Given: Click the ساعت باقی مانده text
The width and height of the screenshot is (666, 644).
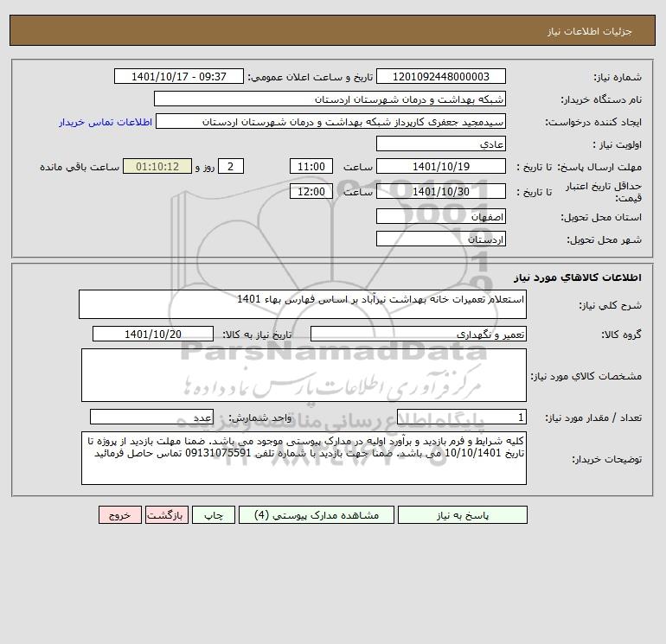Looking at the screenshot, I should [80, 167].
